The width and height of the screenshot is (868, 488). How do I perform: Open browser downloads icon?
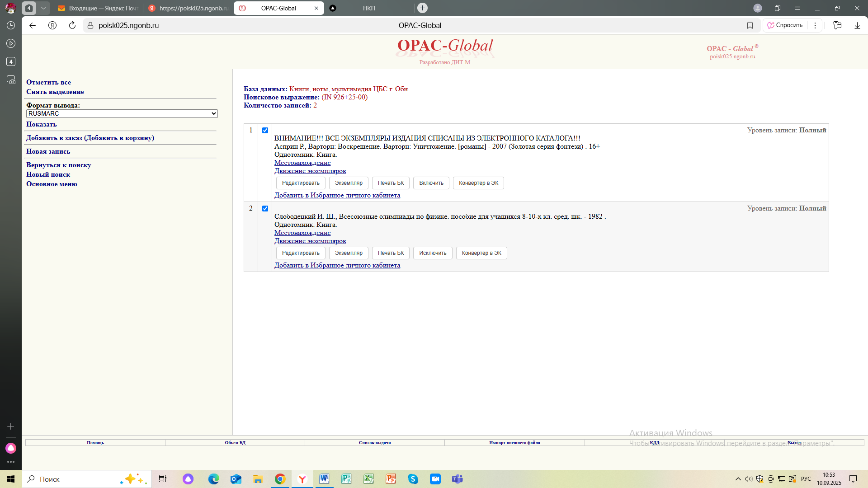(x=857, y=25)
